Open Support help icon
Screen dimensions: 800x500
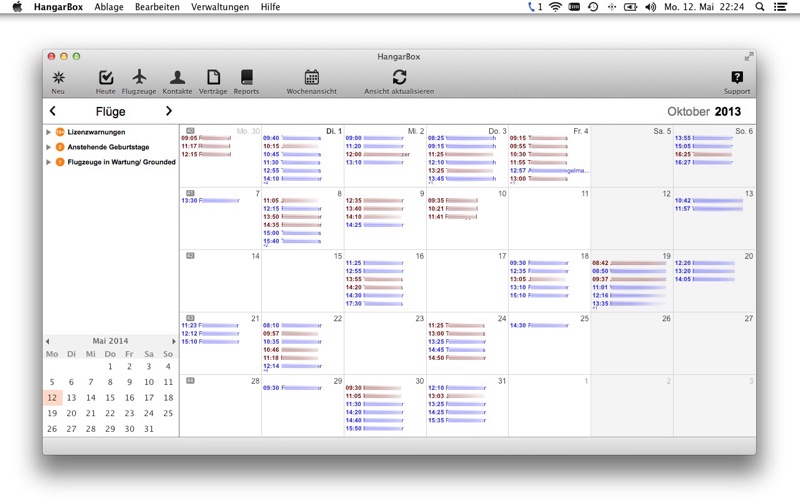click(x=737, y=77)
